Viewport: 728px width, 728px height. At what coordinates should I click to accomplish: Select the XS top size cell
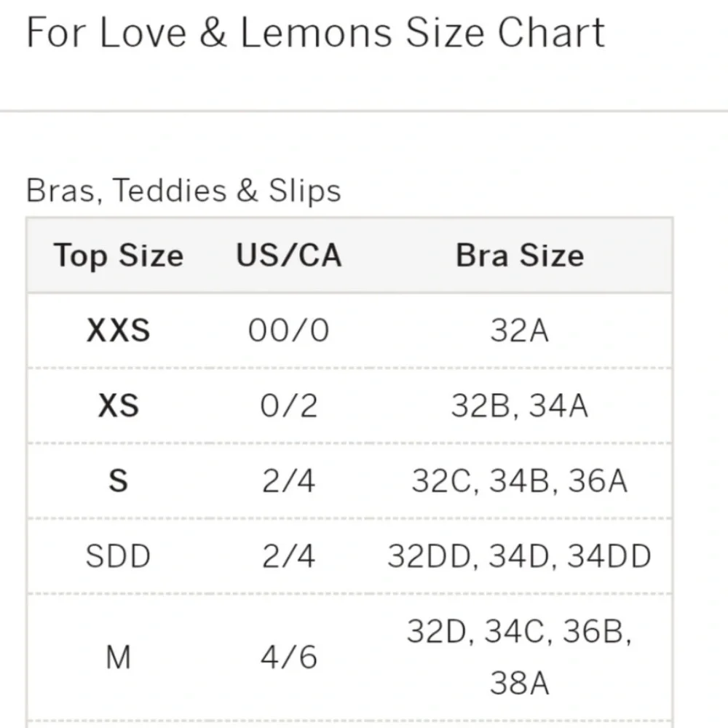coord(119,405)
